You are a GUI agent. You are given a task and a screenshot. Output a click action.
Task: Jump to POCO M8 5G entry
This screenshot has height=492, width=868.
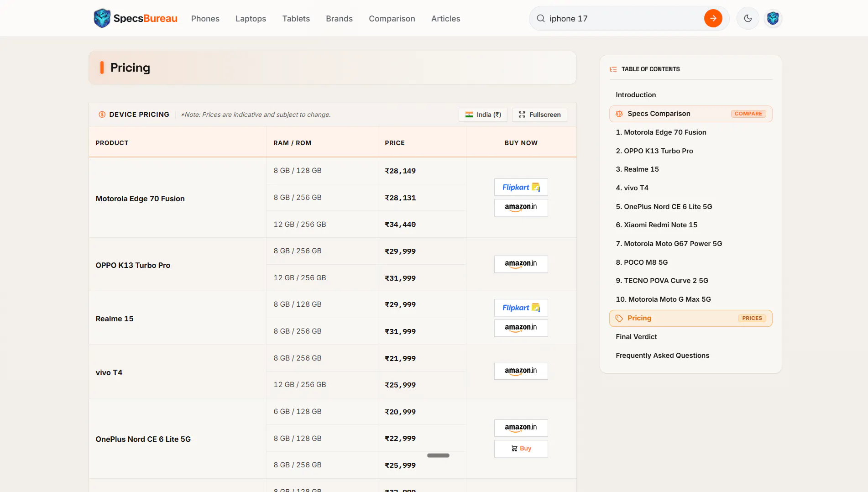click(x=642, y=262)
